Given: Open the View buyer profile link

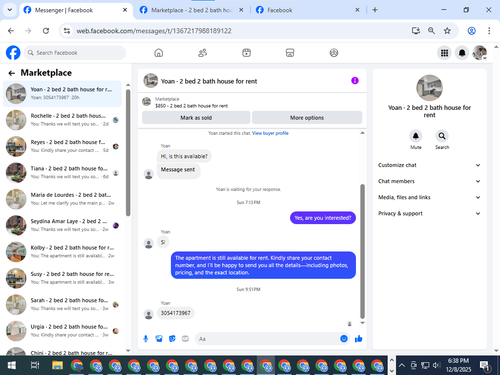Looking at the screenshot, I should click(x=270, y=133).
